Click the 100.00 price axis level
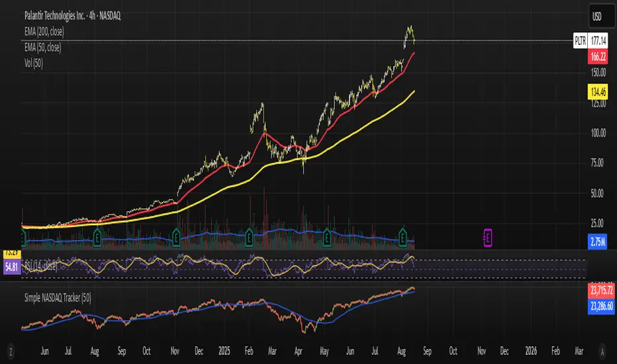This screenshot has height=364, width=617. point(598,133)
